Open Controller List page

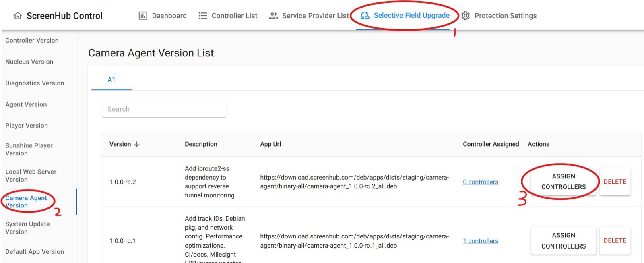point(228,16)
